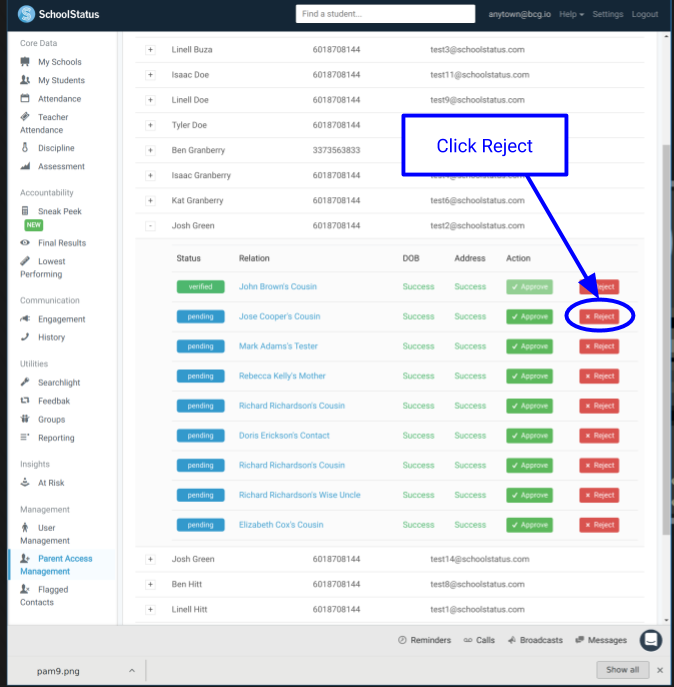Open the pam9.png download options chevron
The width and height of the screenshot is (674, 687).
click(x=132, y=670)
